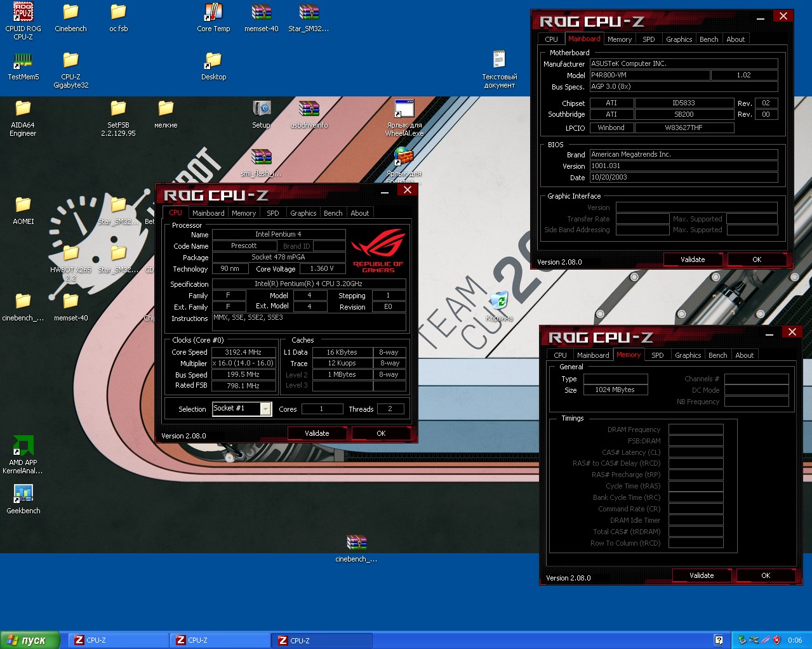Click OK in the Timings window

click(x=766, y=575)
